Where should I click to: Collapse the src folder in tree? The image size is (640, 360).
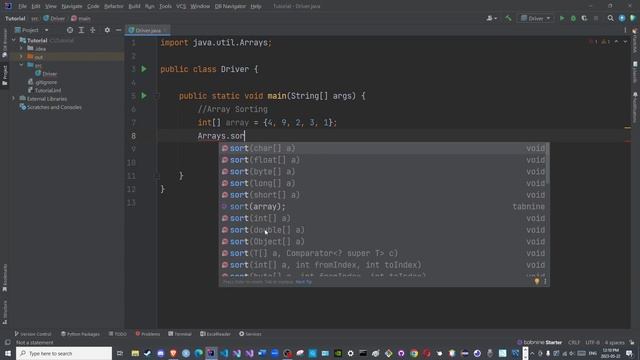tap(21, 65)
